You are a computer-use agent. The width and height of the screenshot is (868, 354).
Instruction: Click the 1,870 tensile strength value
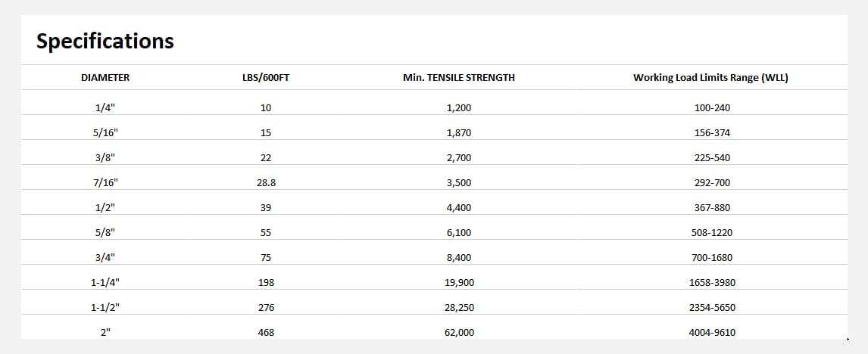[459, 132]
